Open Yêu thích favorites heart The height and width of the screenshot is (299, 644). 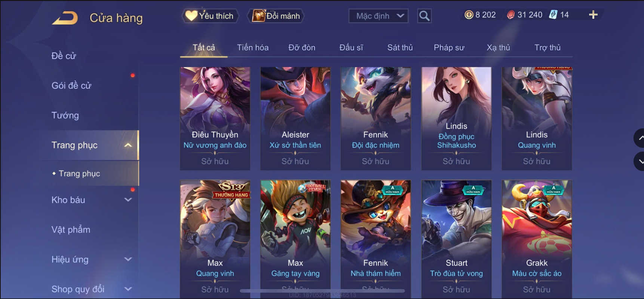point(210,16)
